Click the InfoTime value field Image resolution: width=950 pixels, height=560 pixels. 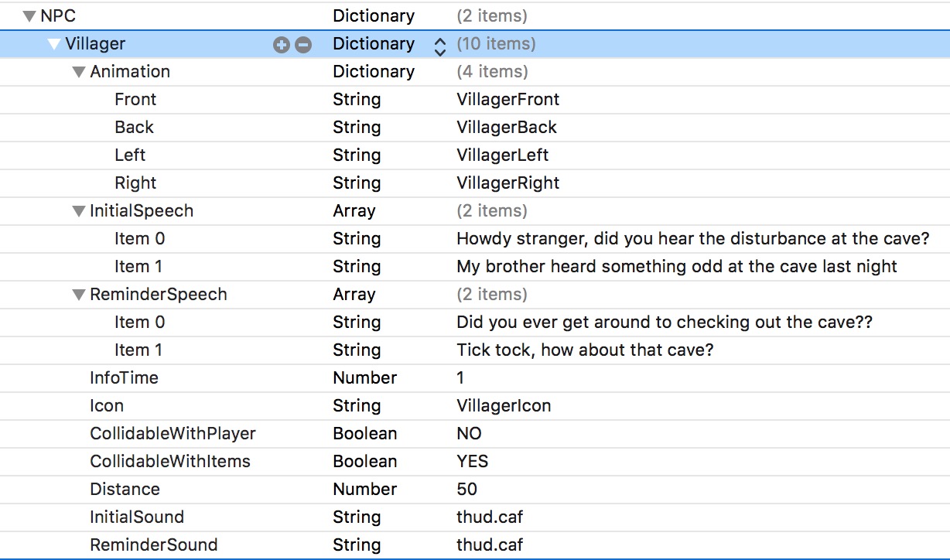(x=461, y=378)
